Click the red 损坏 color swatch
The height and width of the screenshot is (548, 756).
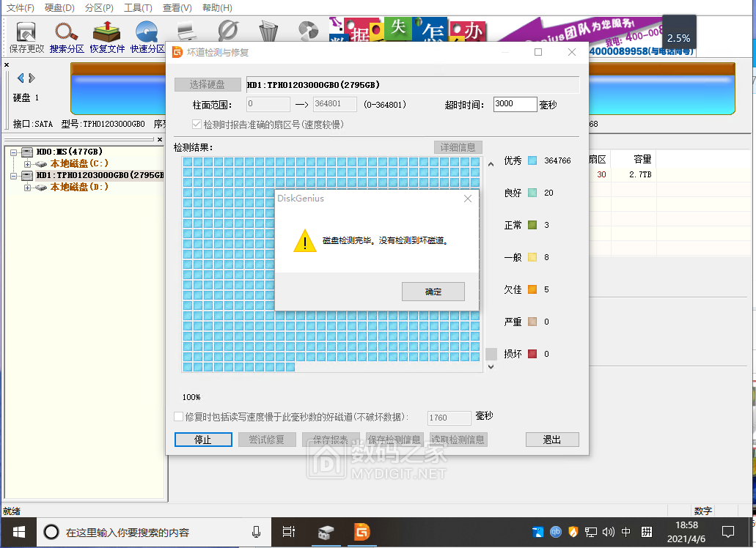532,354
